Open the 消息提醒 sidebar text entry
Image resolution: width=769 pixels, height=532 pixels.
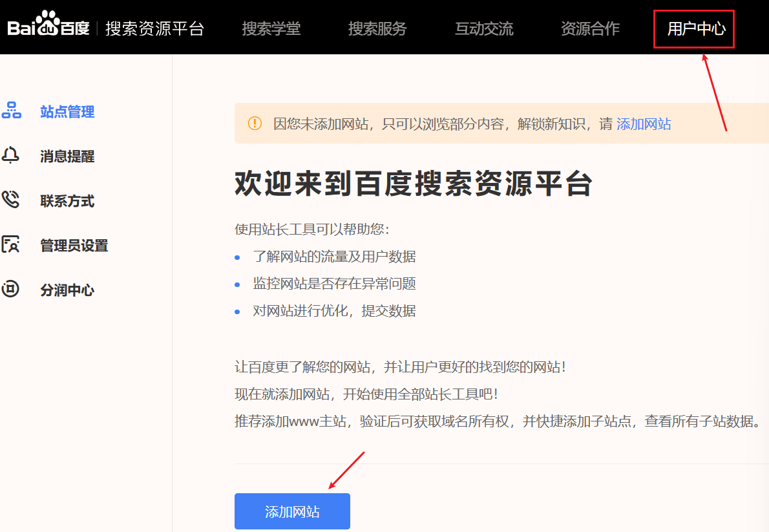pyautogui.click(x=67, y=156)
